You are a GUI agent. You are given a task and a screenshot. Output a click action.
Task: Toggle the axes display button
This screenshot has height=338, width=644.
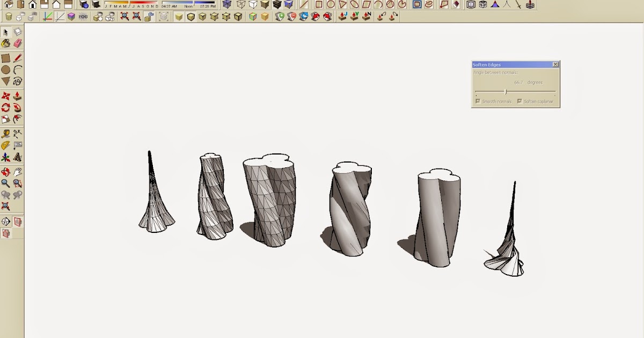48,17
